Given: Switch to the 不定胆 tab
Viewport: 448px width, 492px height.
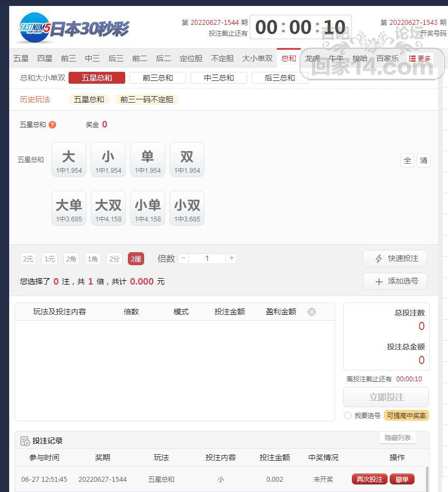Looking at the screenshot, I should click(222, 59).
